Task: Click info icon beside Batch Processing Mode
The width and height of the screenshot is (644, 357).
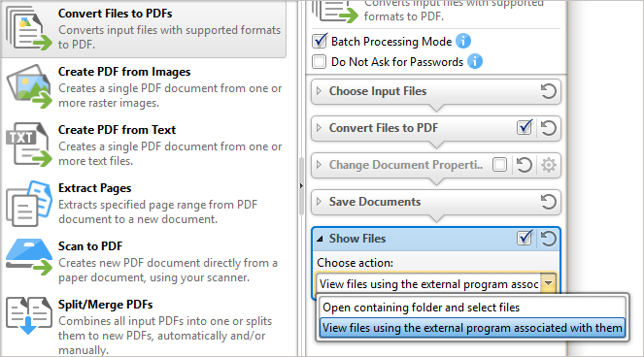Action: click(463, 42)
